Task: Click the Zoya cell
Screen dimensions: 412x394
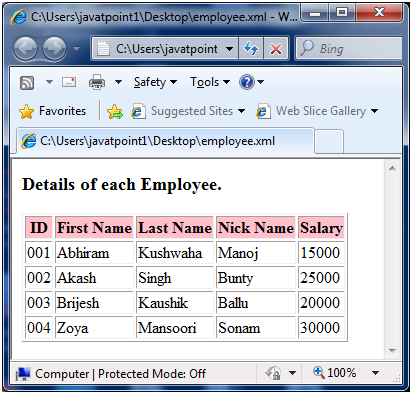Action: 94,328
